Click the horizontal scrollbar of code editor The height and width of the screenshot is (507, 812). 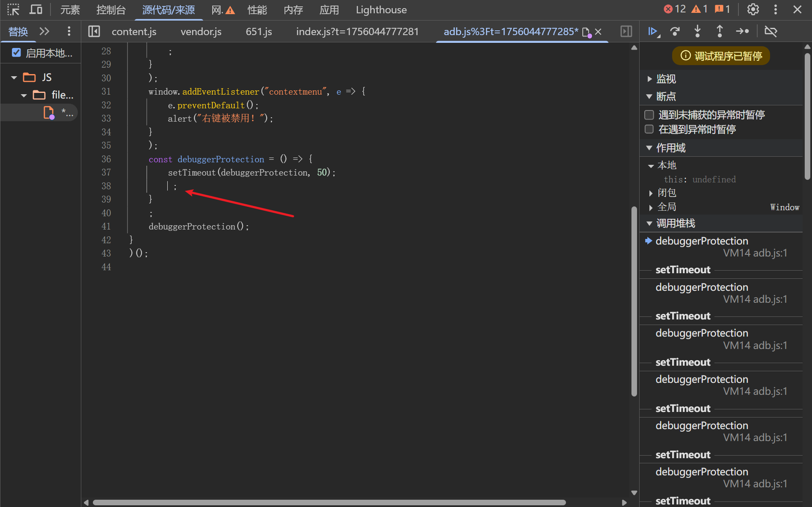pos(329,502)
